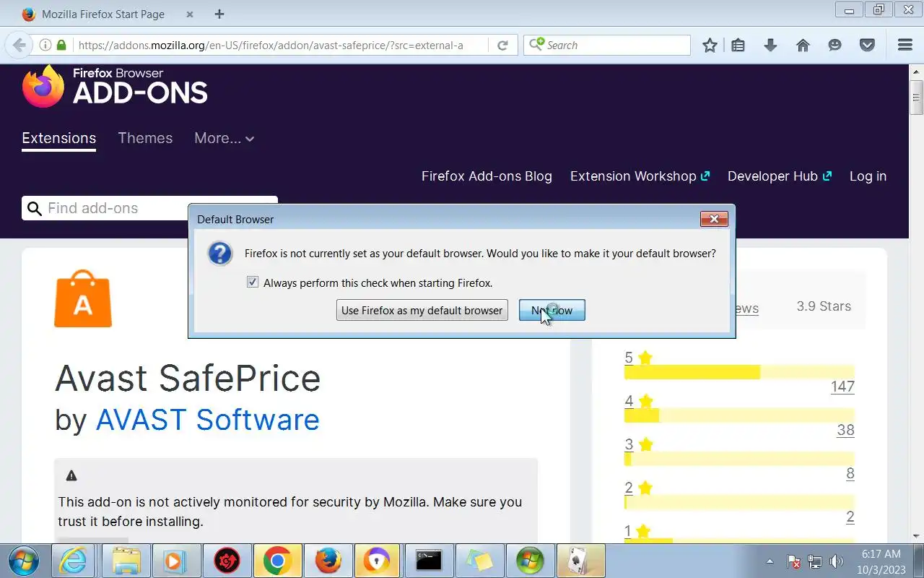Viewport: 924px width, 578px height.
Task: Open Firefox Add-ons Blog link
Action: coord(487,176)
